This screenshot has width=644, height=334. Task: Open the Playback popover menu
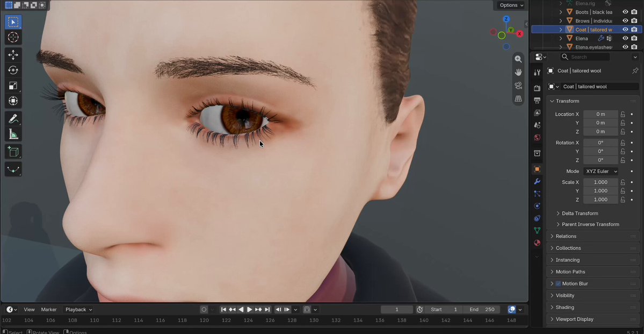[x=78, y=310]
